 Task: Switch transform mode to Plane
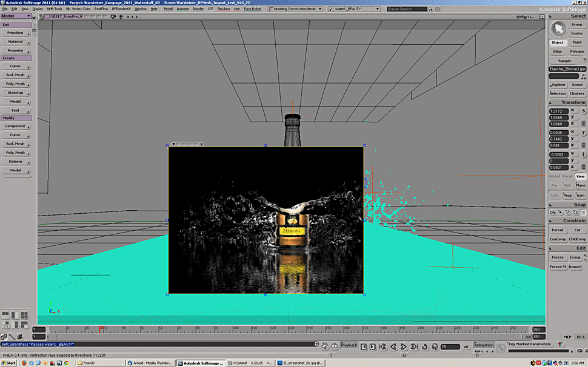[580, 185]
